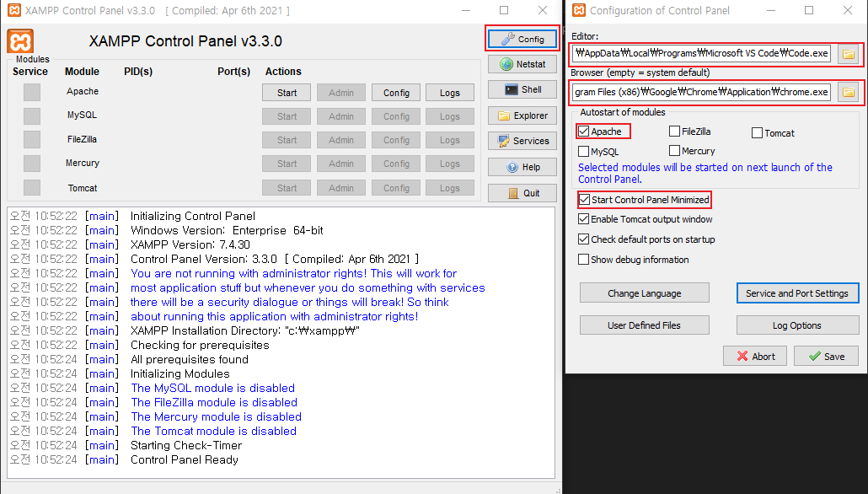Open Config in the XAMPP main panel sidebar

point(522,40)
